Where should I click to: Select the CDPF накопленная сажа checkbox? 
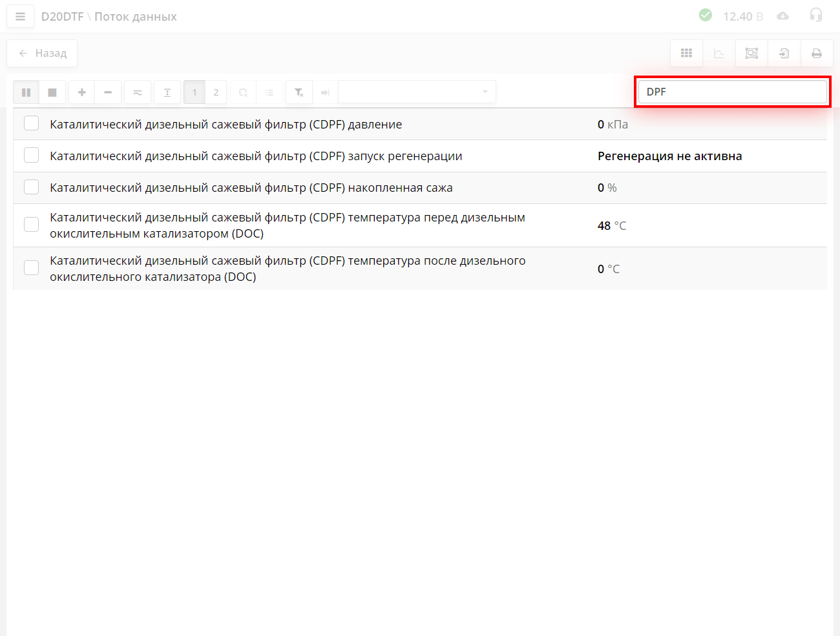click(x=31, y=187)
